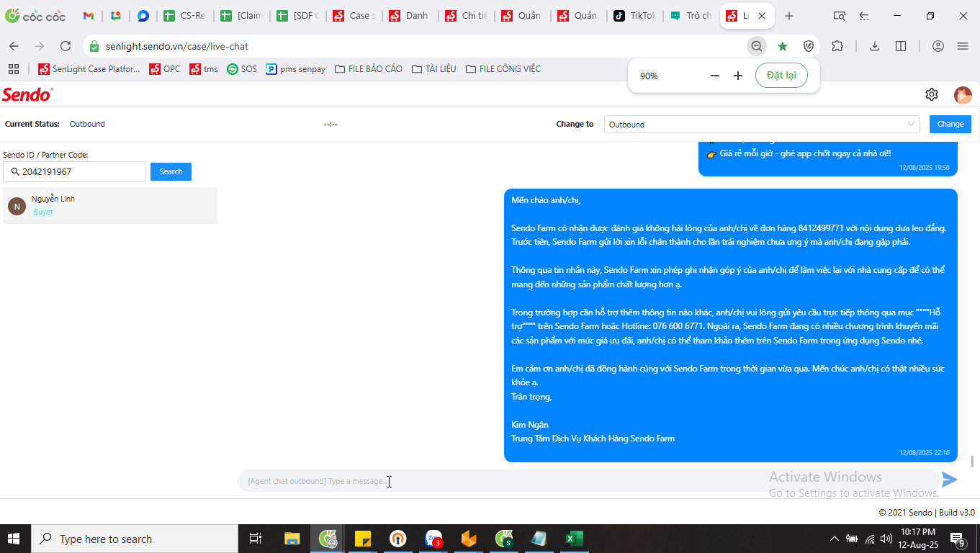Expand the FILE BÁO CÁO bookmark folder

tap(368, 69)
